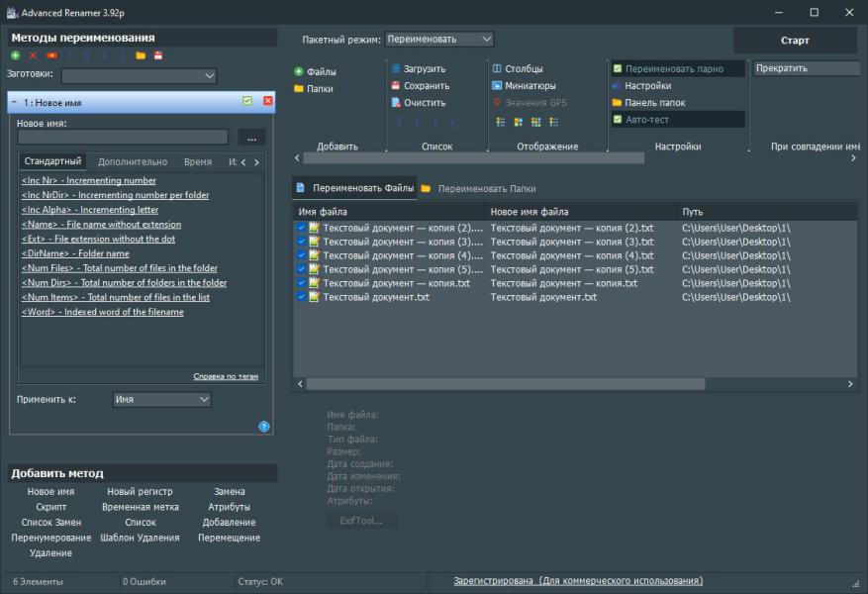Remove method 1 with its red X
The width and height of the screenshot is (868, 594).
(x=268, y=101)
